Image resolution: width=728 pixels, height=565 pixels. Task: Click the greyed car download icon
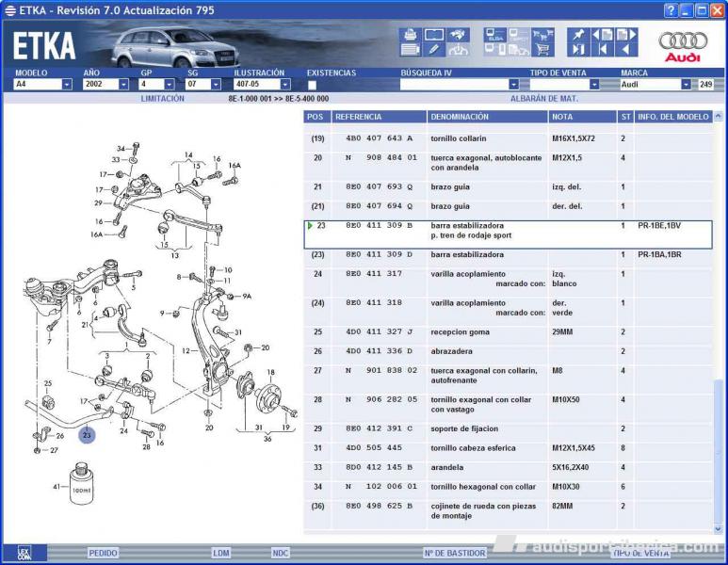(458, 49)
